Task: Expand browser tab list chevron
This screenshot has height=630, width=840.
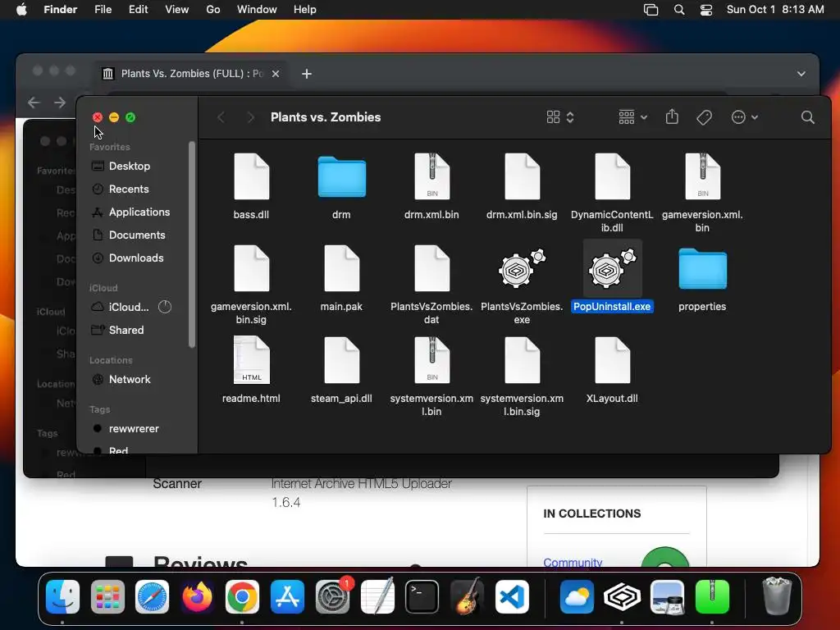Action: coord(801,73)
